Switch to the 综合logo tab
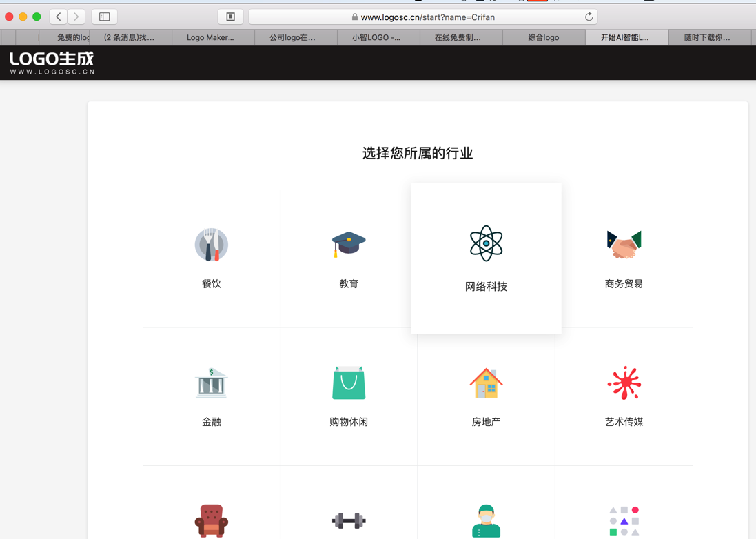Screen dimensions: 756x539 tap(543, 37)
